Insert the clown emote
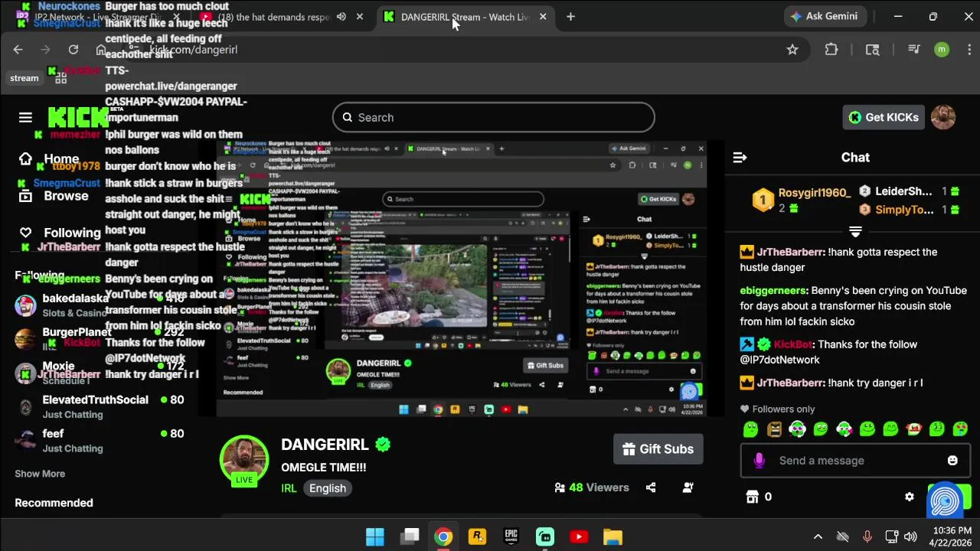The width and height of the screenshot is (980, 551). pos(913,429)
